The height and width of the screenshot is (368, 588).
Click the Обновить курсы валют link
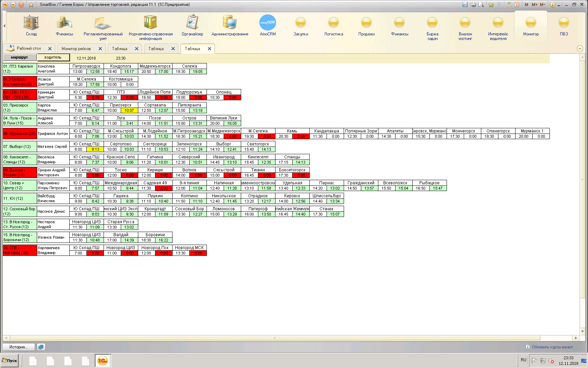(552, 347)
